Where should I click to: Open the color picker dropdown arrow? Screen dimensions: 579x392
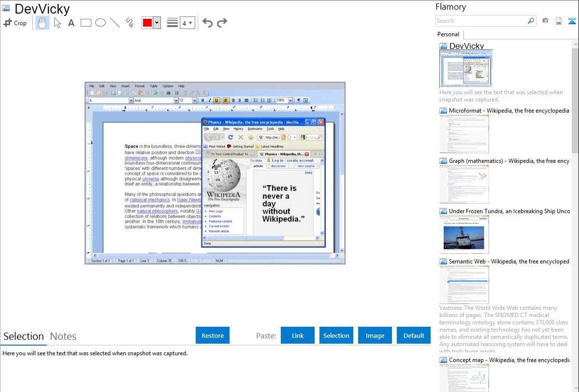[x=157, y=23]
